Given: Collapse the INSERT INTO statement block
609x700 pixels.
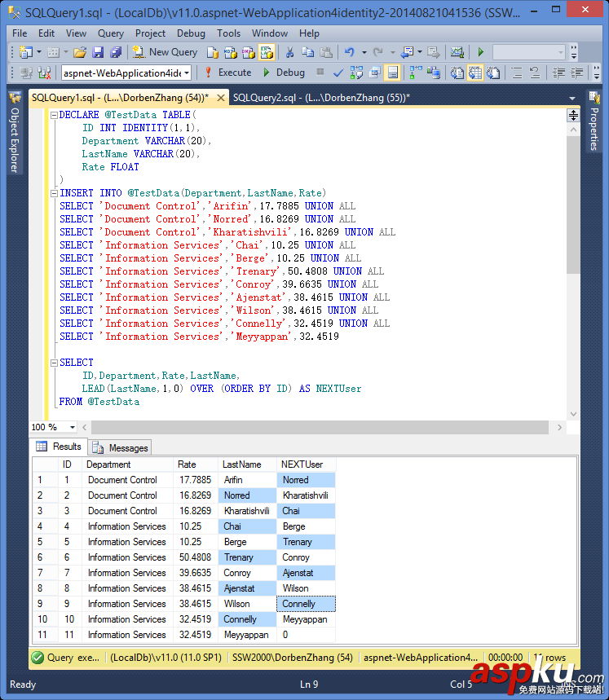Looking at the screenshot, I should (x=54, y=193).
